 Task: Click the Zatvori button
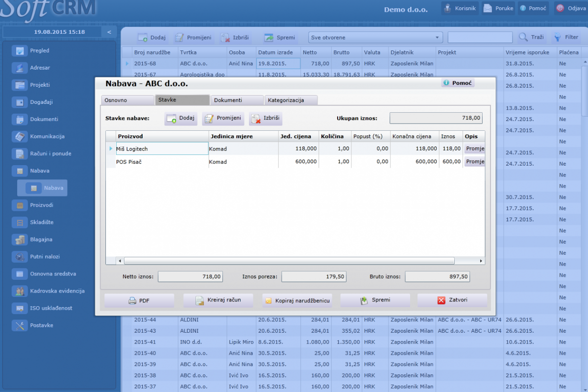pyautogui.click(x=452, y=300)
